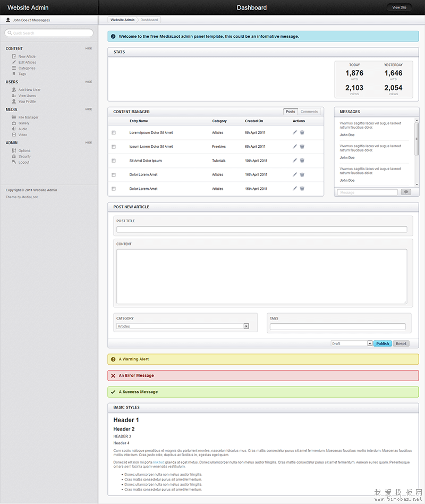Click the Publish button

(382, 343)
